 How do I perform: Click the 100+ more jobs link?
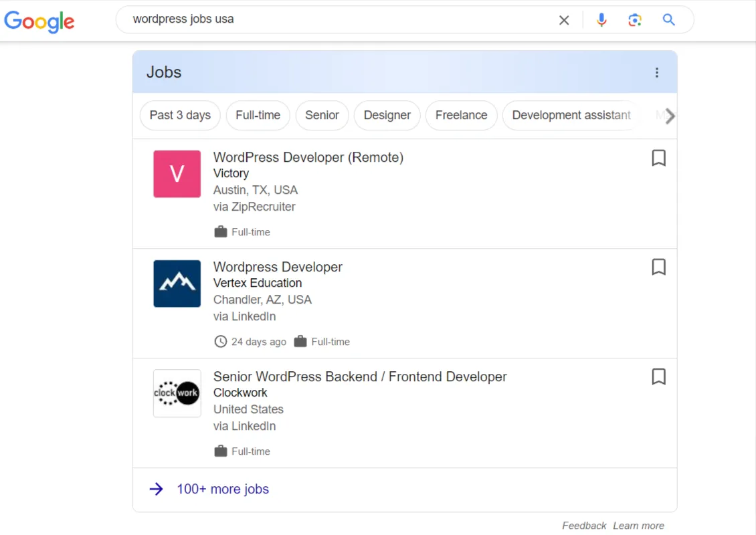223,489
